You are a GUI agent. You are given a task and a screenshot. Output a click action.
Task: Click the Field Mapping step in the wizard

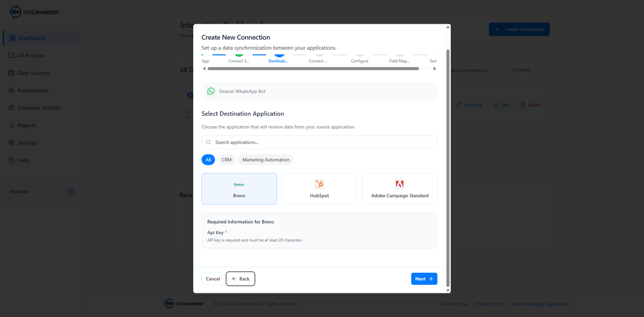[x=400, y=58]
